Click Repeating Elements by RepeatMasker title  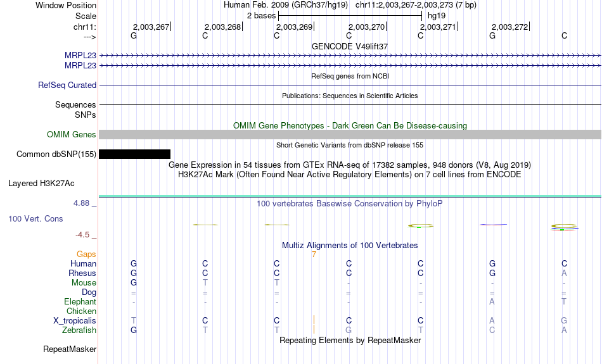pyautogui.click(x=350, y=341)
